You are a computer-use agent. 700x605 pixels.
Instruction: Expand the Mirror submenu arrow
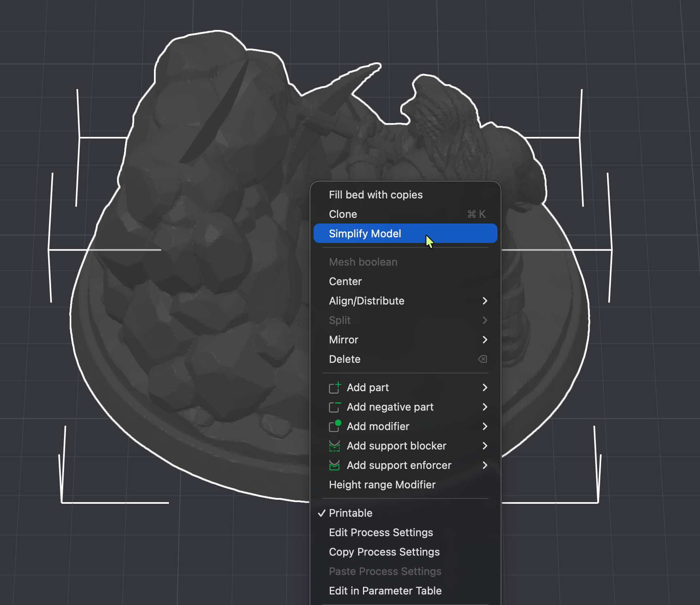click(484, 340)
